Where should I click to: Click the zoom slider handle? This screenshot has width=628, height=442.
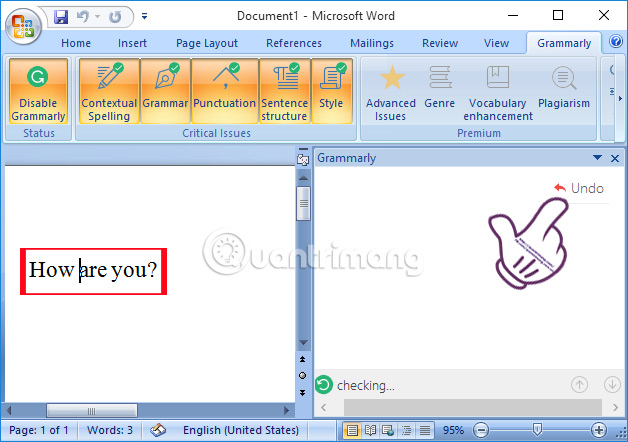[x=537, y=430]
